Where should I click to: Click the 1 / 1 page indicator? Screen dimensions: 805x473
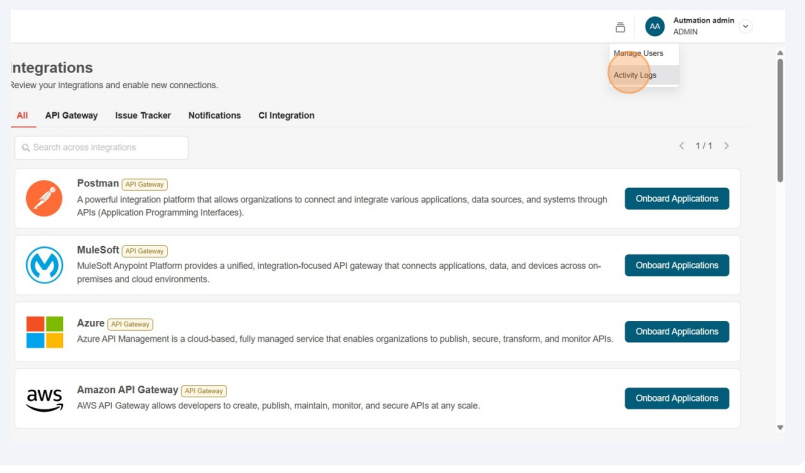point(704,146)
